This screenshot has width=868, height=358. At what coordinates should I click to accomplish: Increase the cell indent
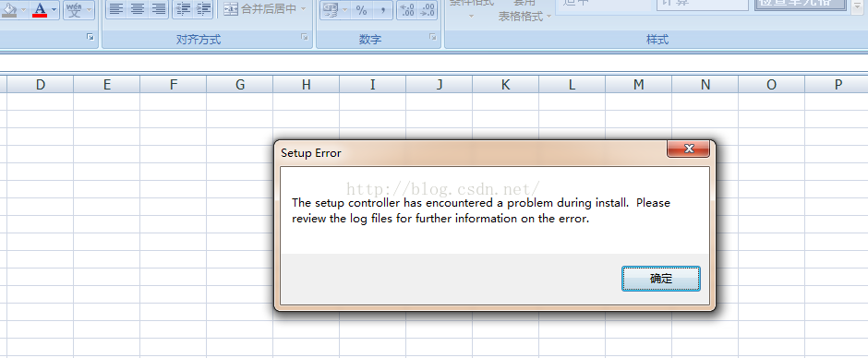(204, 9)
